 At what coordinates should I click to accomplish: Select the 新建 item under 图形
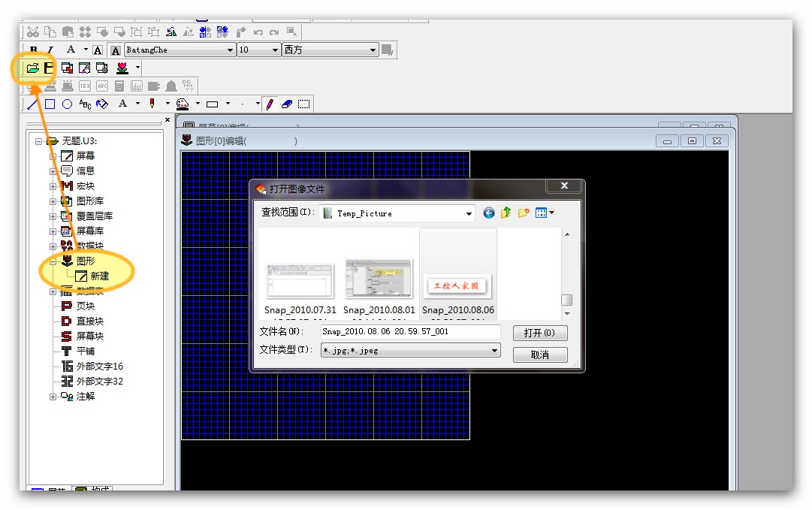pos(99,276)
